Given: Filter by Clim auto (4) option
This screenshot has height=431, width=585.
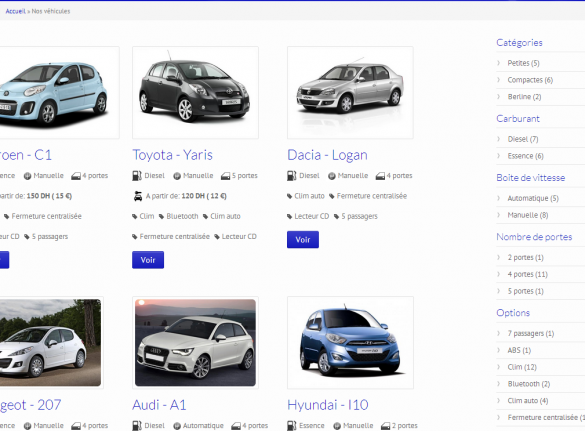Looking at the screenshot, I should pos(528,400).
